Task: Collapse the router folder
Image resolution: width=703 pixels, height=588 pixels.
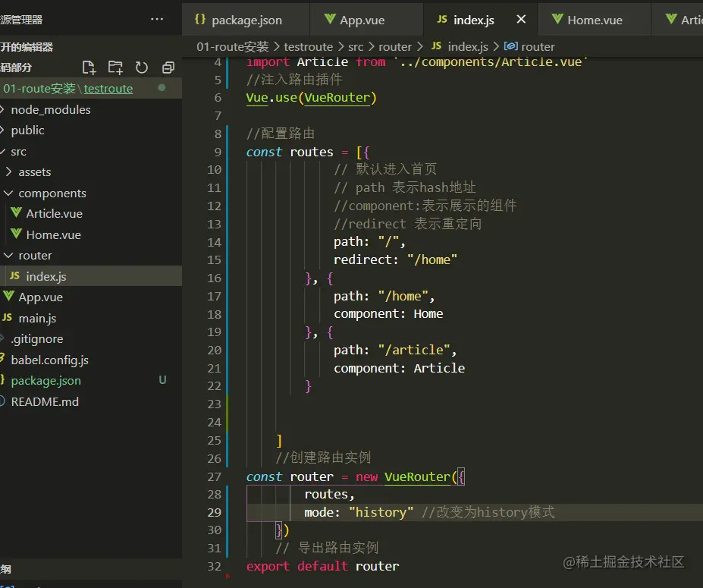Action: [x=35, y=256]
